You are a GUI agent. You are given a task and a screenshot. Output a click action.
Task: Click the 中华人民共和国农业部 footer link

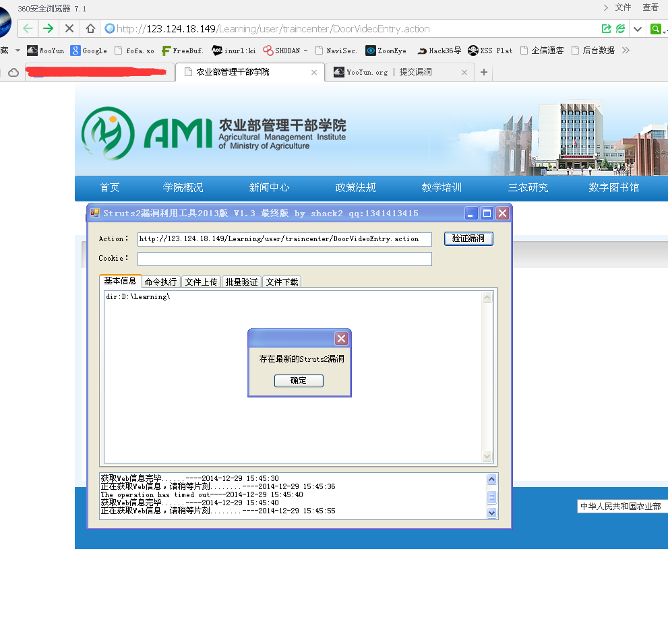[x=620, y=506]
